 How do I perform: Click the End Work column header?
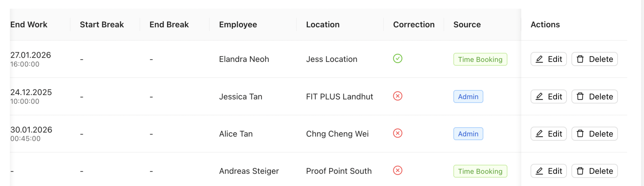[29, 25]
